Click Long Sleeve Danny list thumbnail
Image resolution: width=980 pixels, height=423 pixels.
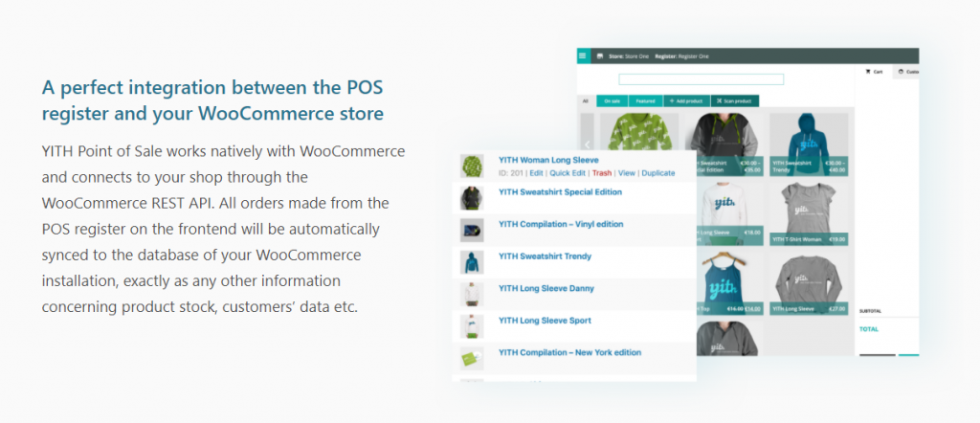coord(472,295)
